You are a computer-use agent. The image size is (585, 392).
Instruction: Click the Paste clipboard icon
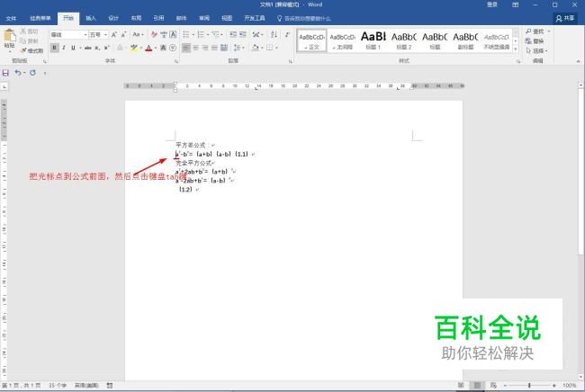[9, 36]
